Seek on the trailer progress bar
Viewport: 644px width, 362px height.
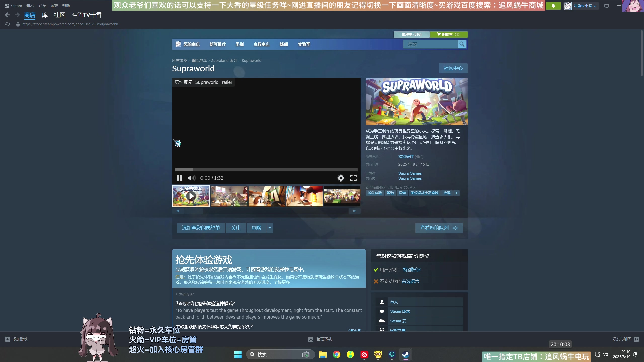click(266, 170)
